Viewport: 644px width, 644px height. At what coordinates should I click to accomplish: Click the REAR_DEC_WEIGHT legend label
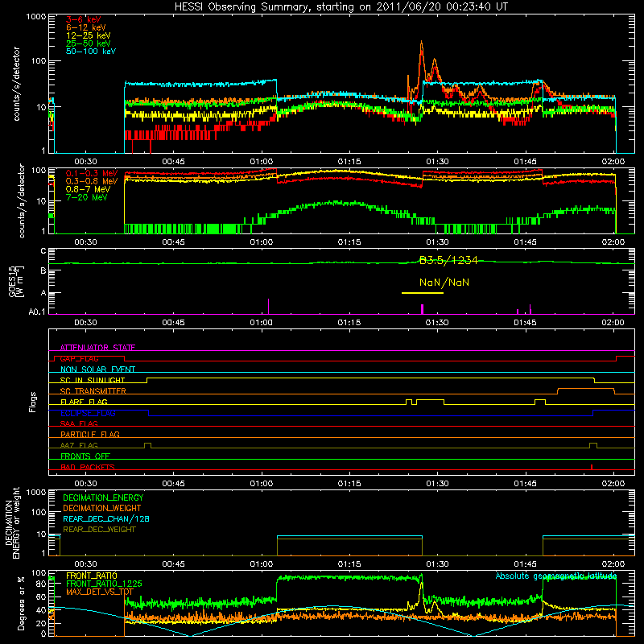click(99, 530)
